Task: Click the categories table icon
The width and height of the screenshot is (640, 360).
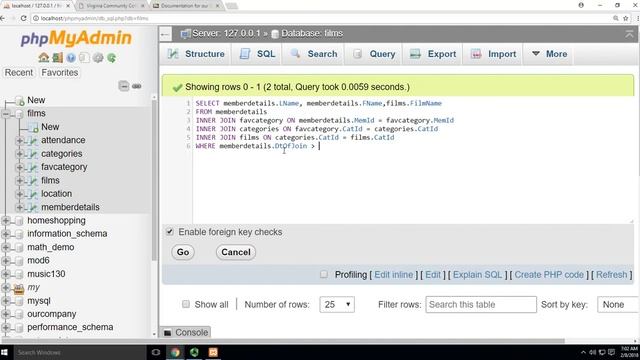Action: (33, 154)
